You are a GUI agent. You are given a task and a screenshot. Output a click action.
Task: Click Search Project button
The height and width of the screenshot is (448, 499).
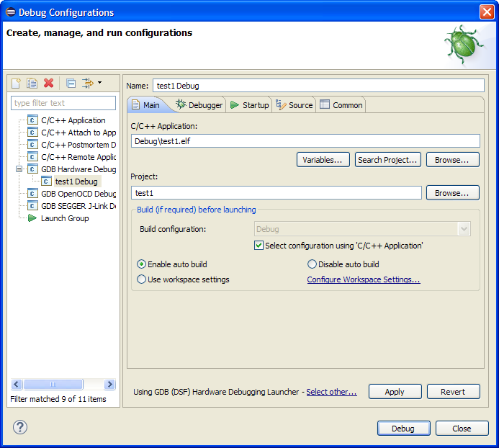[387, 159]
